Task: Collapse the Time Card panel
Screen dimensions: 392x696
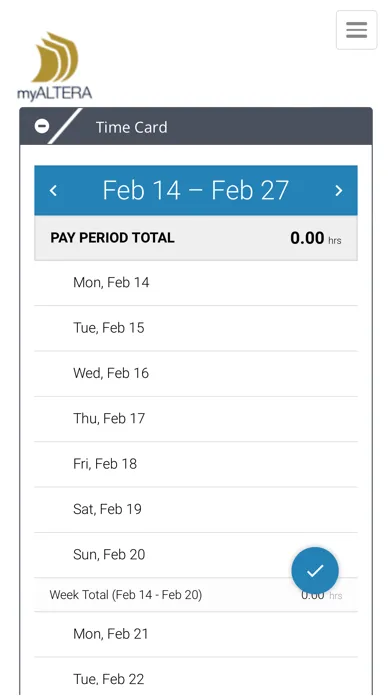Action: [x=42, y=126]
